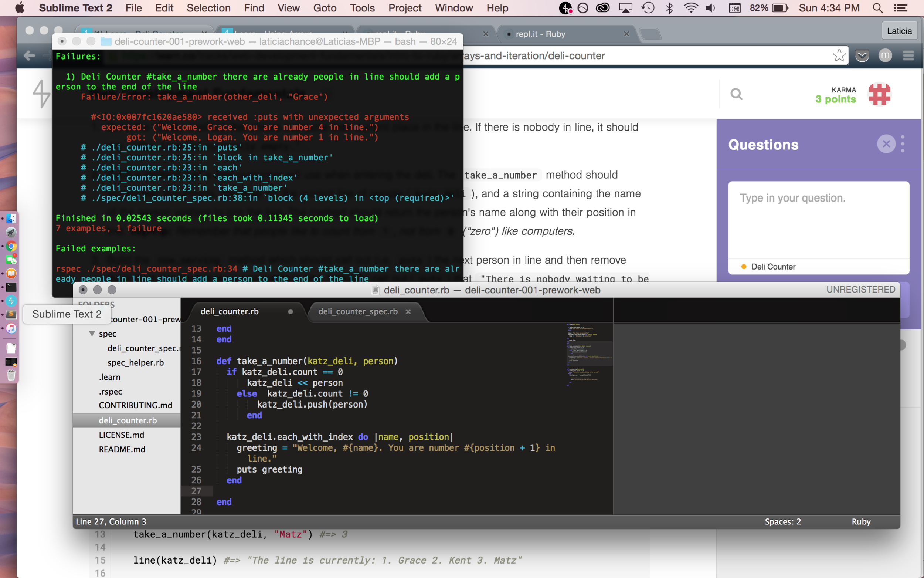Close the Questions panel with X
The height and width of the screenshot is (578, 924).
(886, 144)
